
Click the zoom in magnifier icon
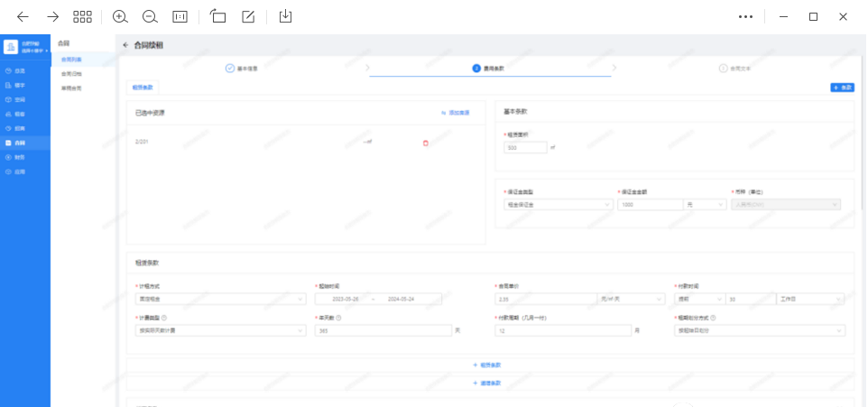[120, 16]
